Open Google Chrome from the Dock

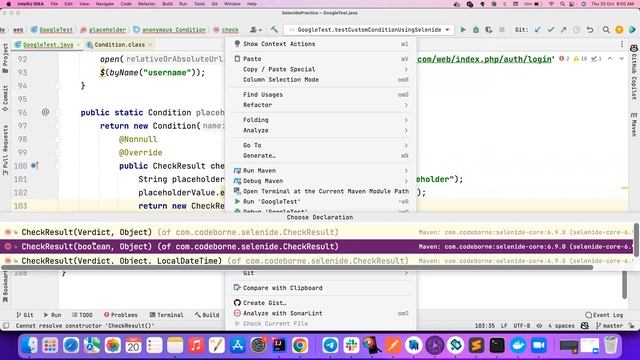tap(300, 345)
